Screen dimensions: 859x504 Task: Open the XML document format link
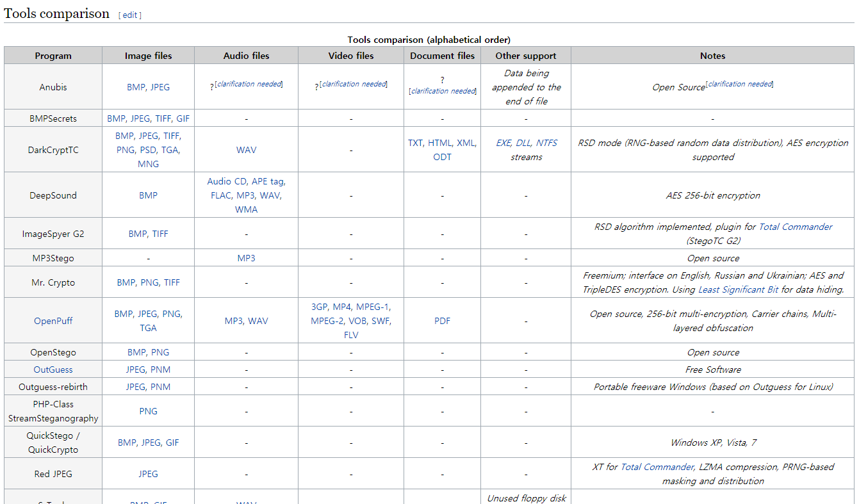(x=466, y=143)
